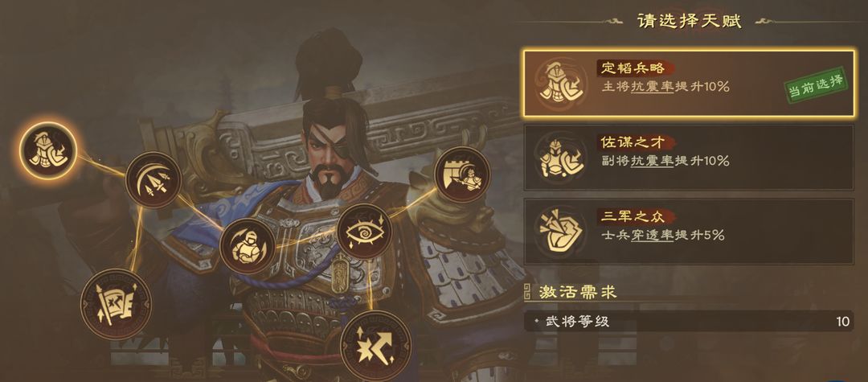Select the eye symbol talent node
The height and width of the screenshot is (382, 868).
[x=364, y=232]
